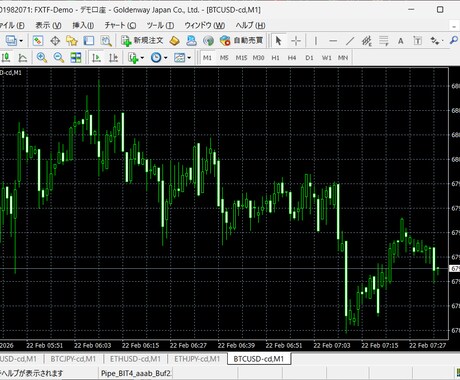Click the search magnifier icon
Screen dimensions: 460x380
(x=453, y=41)
